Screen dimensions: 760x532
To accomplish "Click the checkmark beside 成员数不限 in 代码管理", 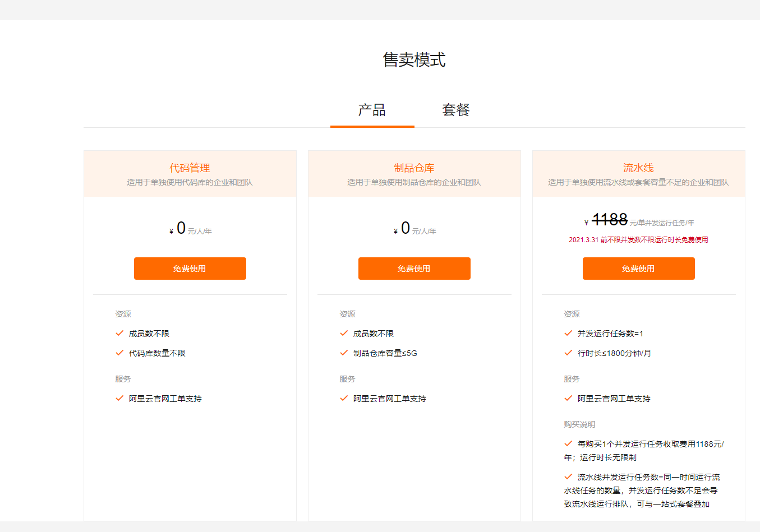I will click(x=119, y=333).
